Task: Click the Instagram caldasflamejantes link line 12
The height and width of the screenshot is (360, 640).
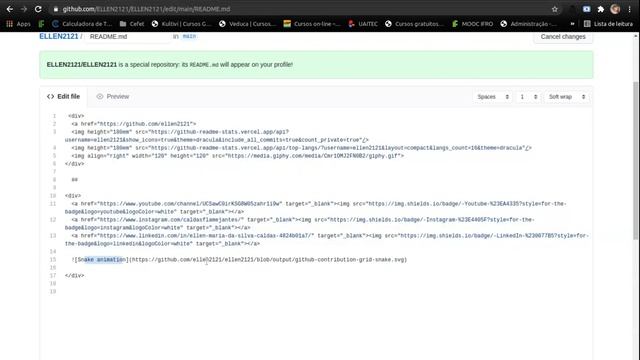Action: pyautogui.click(x=300, y=224)
